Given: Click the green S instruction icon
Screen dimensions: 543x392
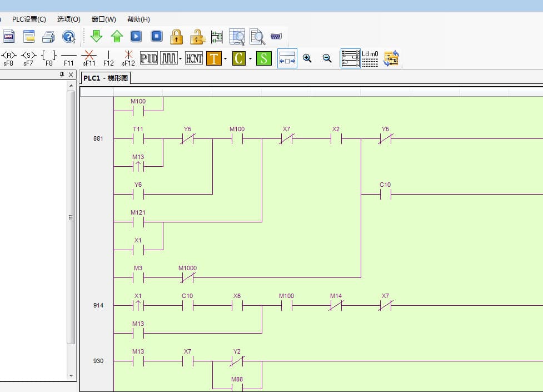Looking at the screenshot, I should [x=264, y=58].
